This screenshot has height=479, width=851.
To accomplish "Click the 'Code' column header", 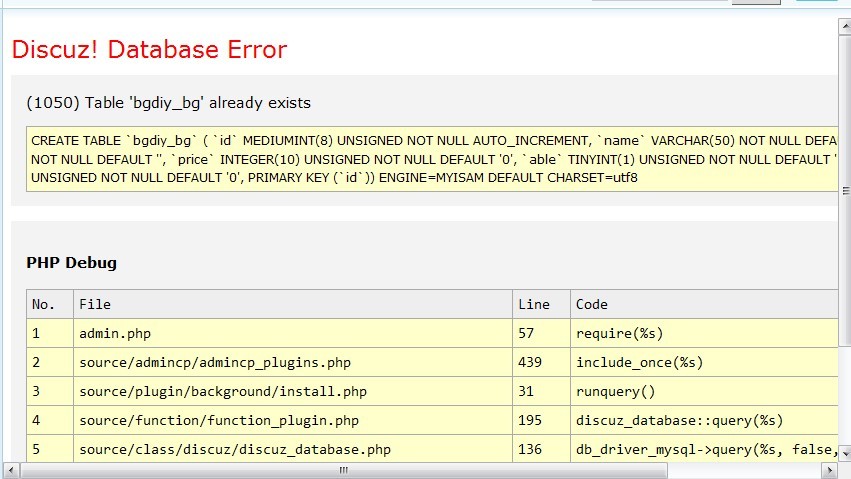I will click(x=704, y=304).
